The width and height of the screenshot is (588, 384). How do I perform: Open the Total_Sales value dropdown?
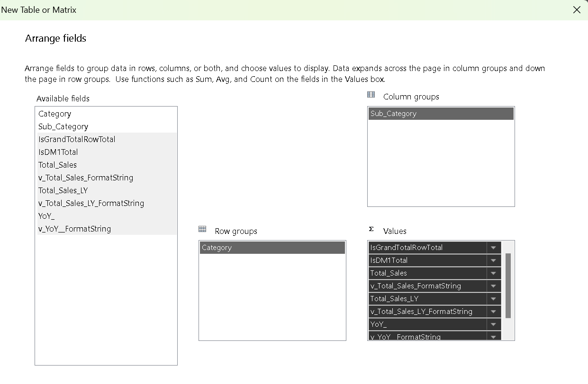click(x=493, y=273)
